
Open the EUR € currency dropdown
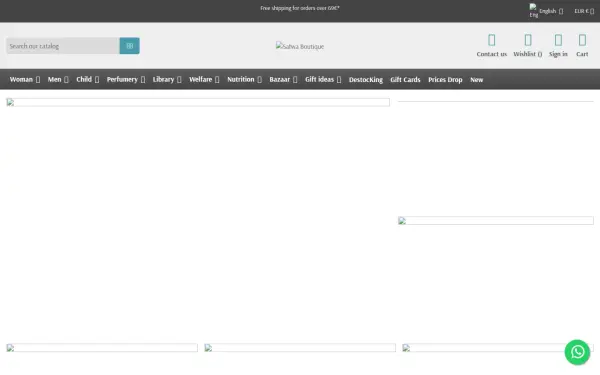point(584,11)
